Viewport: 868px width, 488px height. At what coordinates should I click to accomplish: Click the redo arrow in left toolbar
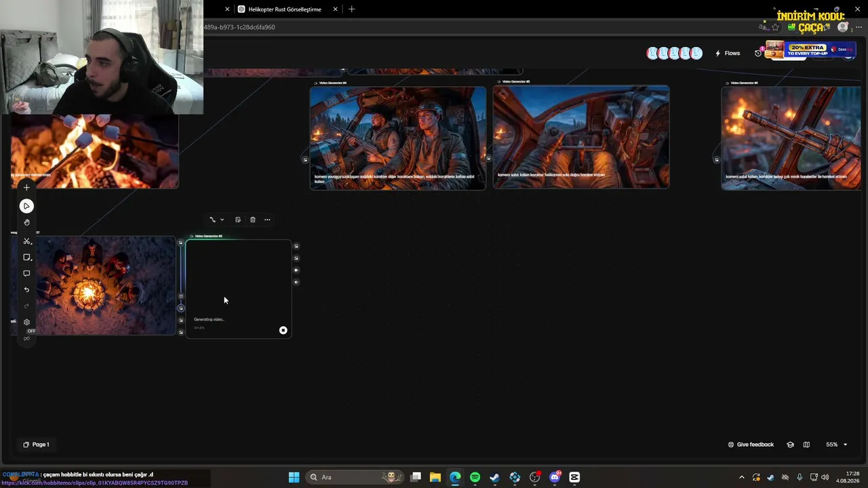coord(26,306)
